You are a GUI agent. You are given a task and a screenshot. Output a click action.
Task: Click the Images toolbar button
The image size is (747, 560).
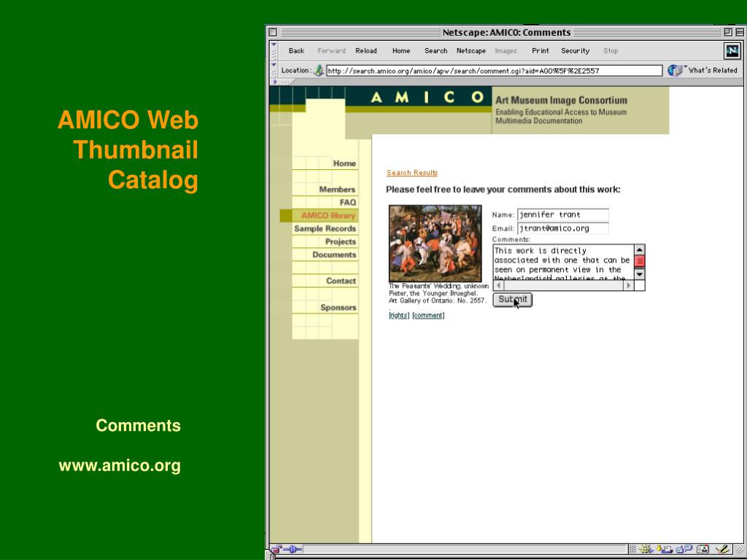506,51
